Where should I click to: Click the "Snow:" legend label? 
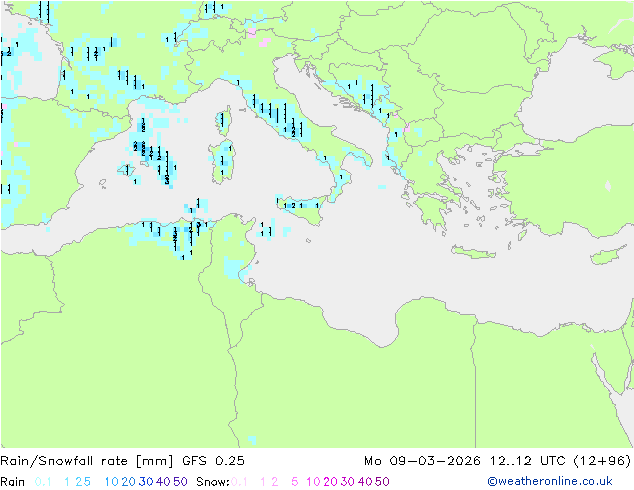213,482
